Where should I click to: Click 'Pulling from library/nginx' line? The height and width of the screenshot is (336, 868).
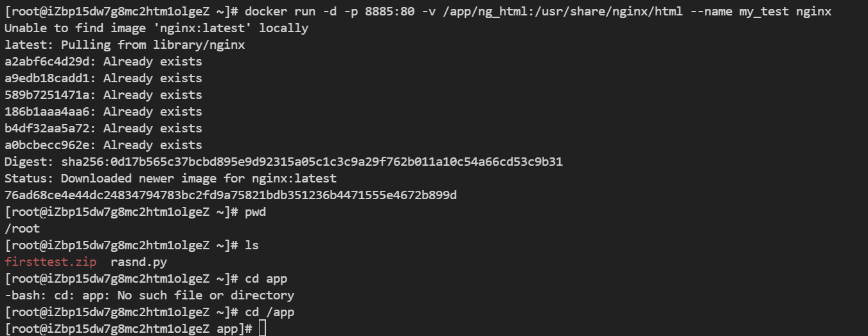(x=125, y=44)
